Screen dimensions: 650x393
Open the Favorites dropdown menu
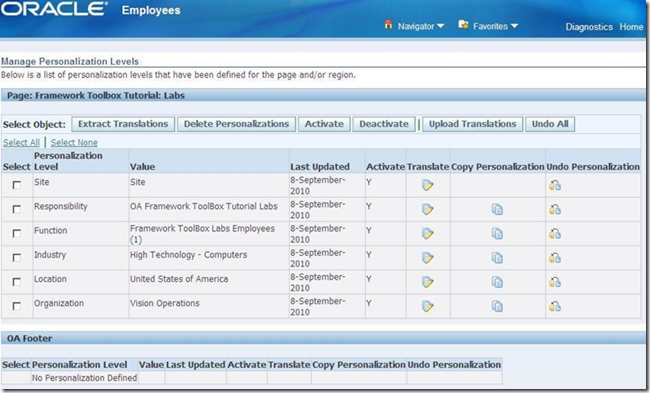point(495,26)
